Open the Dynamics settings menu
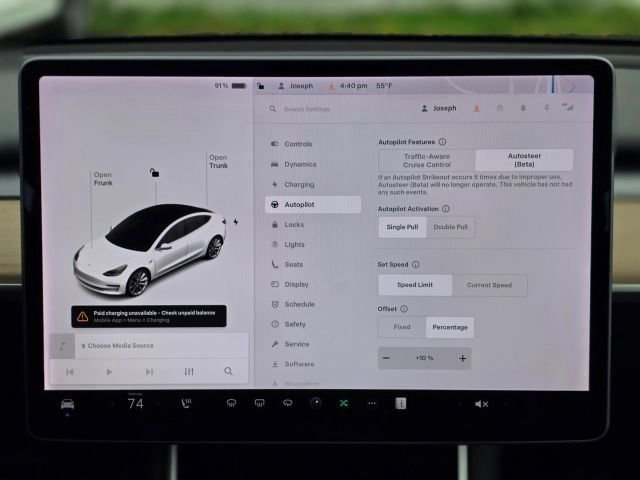 click(x=313, y=164)
